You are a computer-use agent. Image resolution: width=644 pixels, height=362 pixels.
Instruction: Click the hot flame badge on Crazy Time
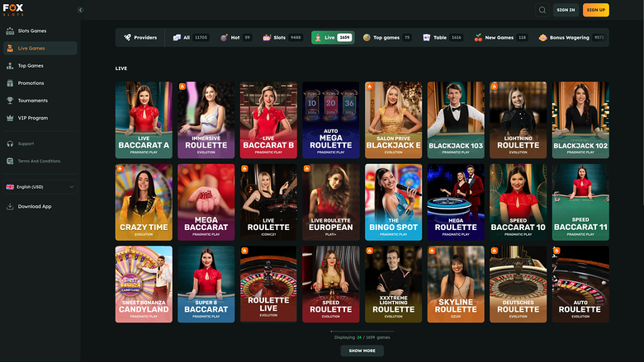pyautogui.click(x=120, y=168)
